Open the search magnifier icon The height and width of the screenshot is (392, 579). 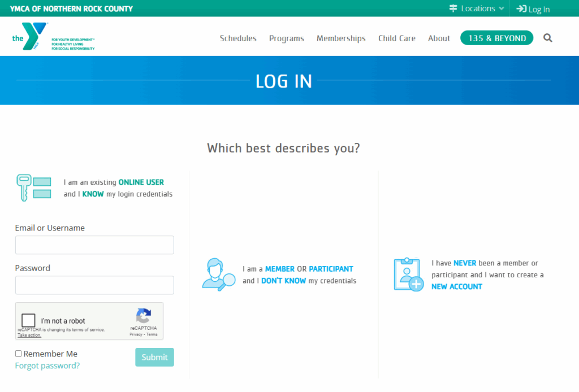tap(547, 38)
